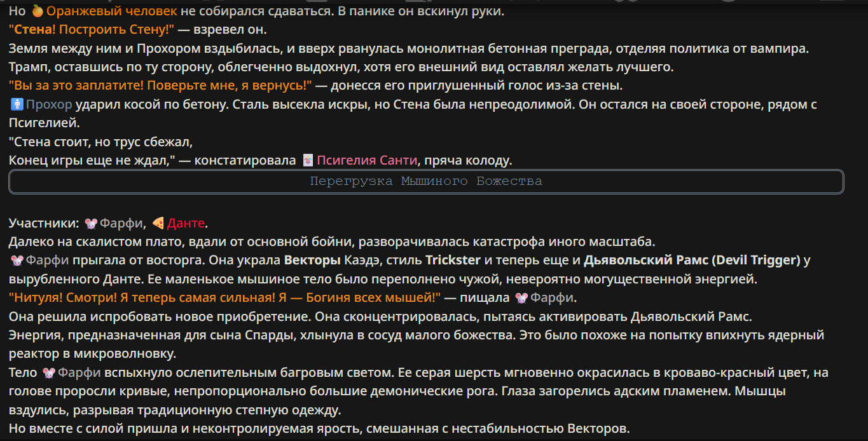Image resolution: width=868 pixels, height=441 pixels.
Task: Click the bold word 'Векторы'
Action: tap(312, 260)
